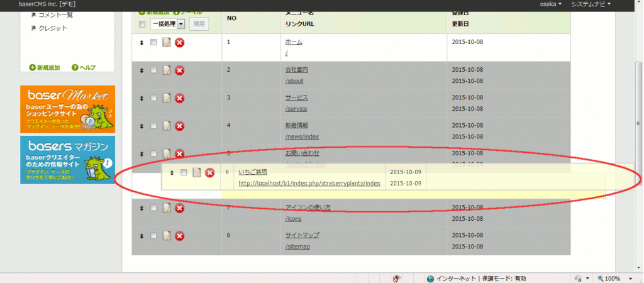Delete the アイコンの使い方 menu entry
The height and width of the screenshot is (283, 644).
click(x=179, y=208)
